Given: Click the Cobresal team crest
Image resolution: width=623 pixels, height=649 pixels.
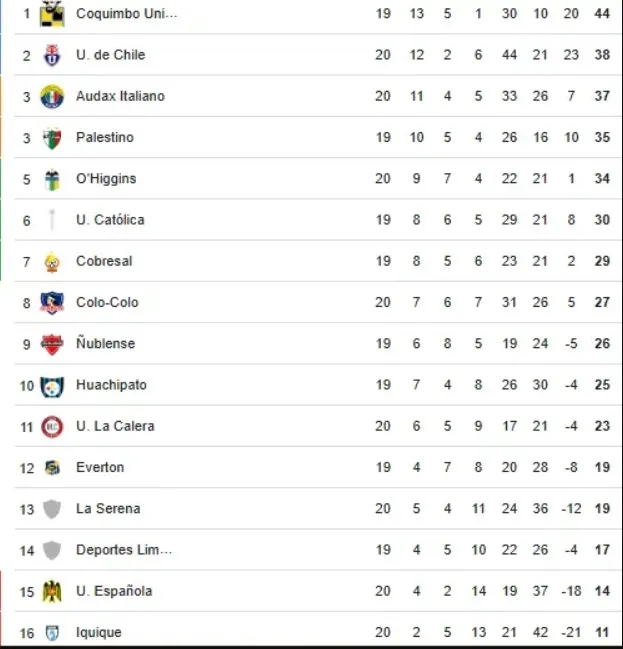Looking at the screenshot, I should click(52, 262).
